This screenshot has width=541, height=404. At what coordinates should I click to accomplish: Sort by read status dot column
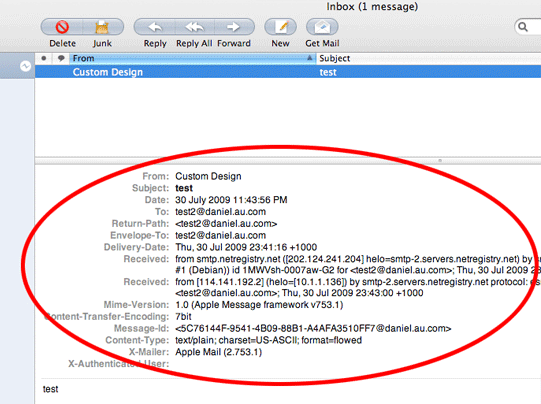[44, 58]
